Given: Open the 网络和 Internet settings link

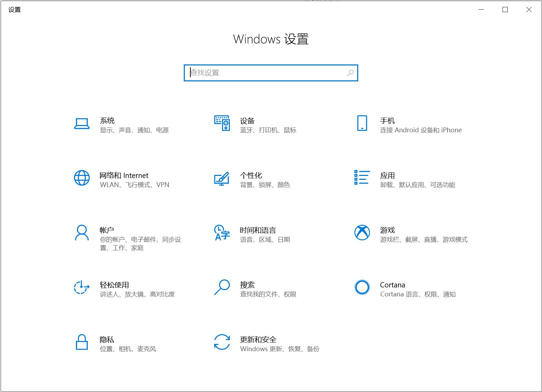Looking at the screenshot, I should click(124, 176).
